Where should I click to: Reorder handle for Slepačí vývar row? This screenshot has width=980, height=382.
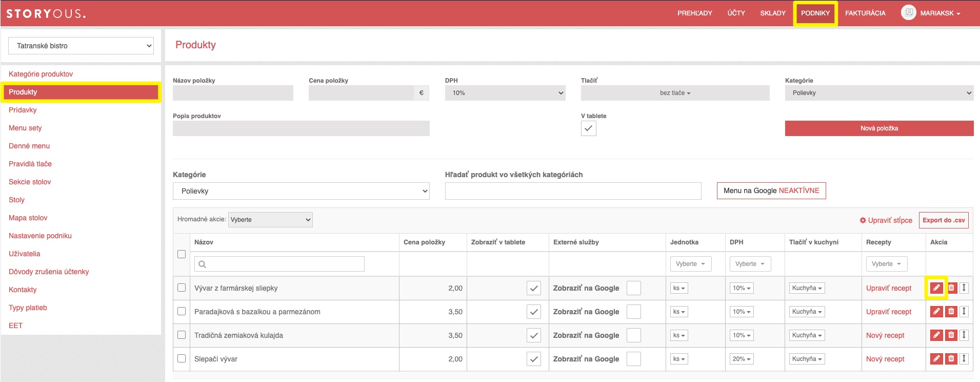[964, 358]
